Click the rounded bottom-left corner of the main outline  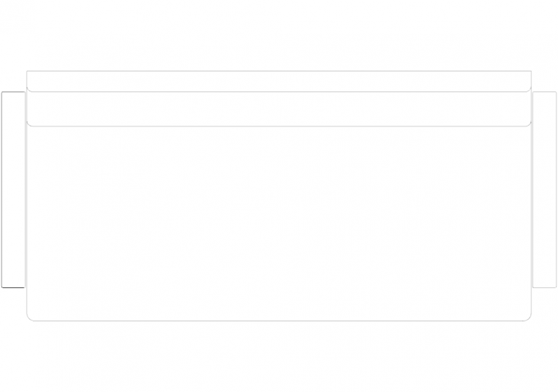coord(29,318)
